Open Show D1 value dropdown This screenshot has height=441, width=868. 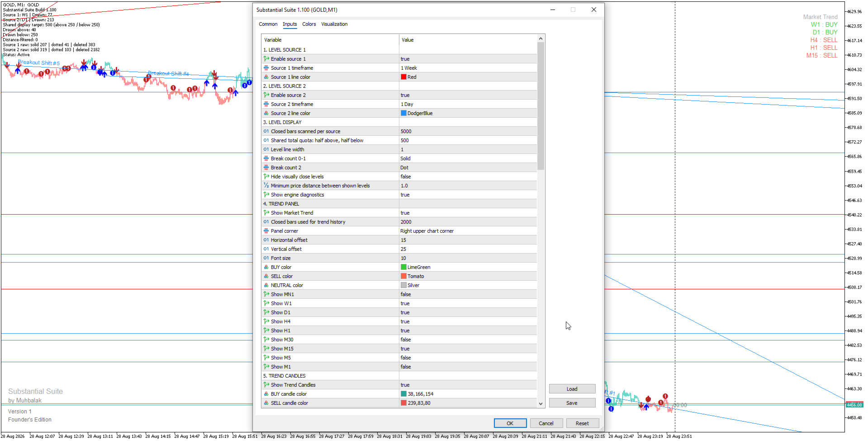point(468,312)
